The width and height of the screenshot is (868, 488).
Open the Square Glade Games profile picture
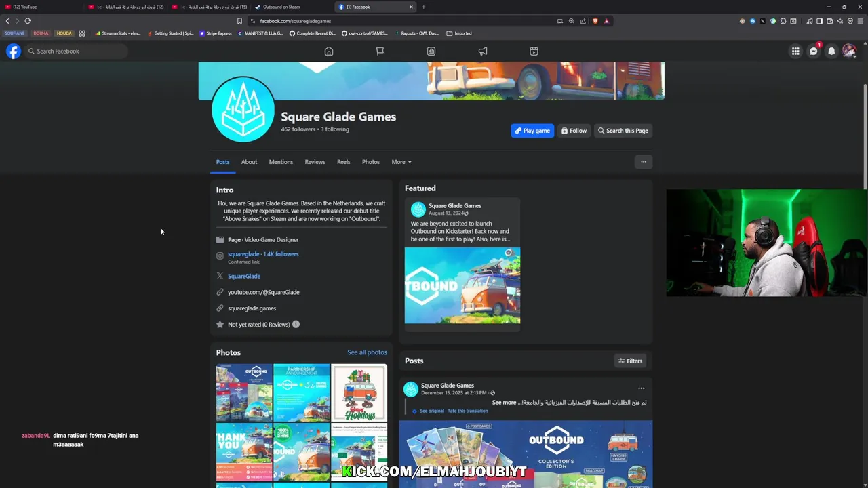[243, 110]
